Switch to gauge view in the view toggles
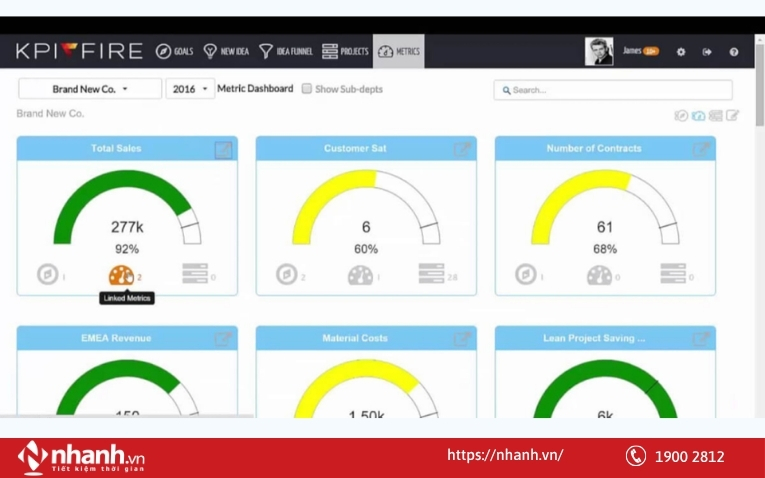The height and width of the screenshot is (478, 765). tap(698, 116)
